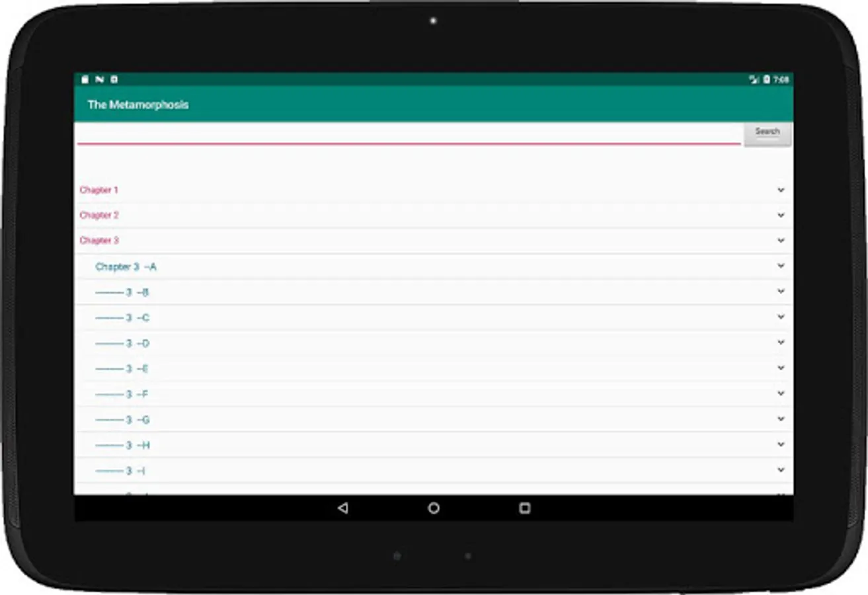The image size is (868, 595).
Task: Tap the SD card status bar icon
Action: [85, 79]
